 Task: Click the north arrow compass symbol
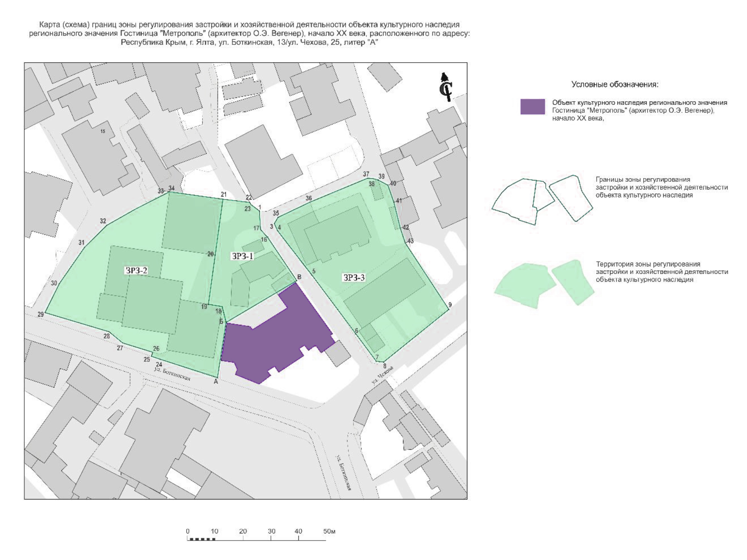click(446, 87)
